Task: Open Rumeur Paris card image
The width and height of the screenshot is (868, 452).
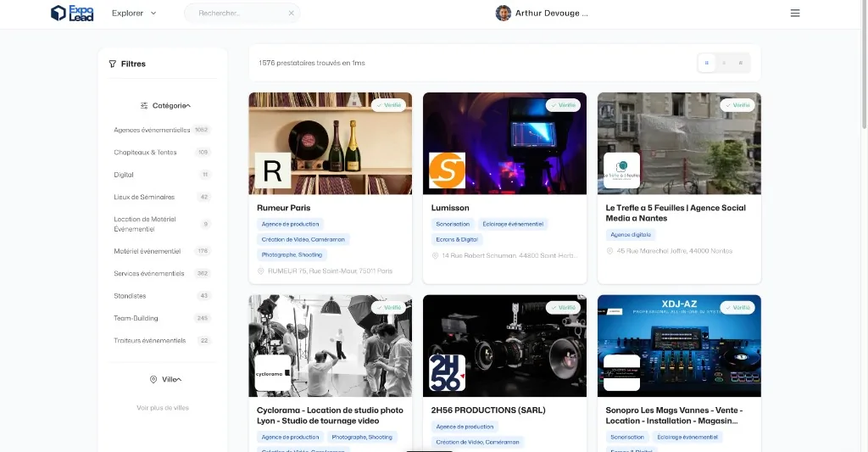Action: (x=330, y=143)
